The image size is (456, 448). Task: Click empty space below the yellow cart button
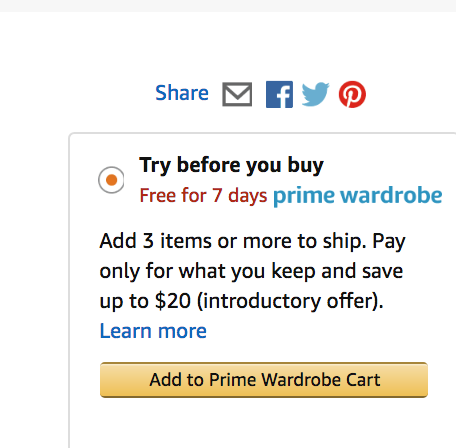click(x=263, y=423)
